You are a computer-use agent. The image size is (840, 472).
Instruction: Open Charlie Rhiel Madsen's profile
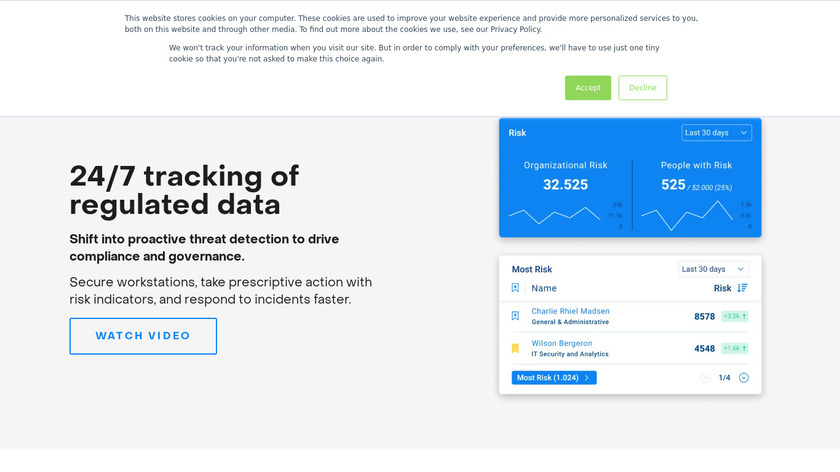click(x=570, y=311)
